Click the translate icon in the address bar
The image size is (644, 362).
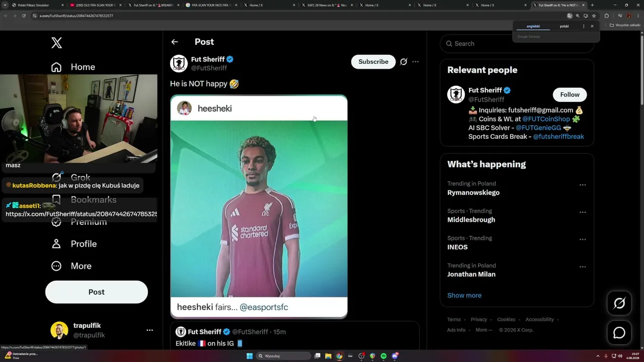click(570, 16)
